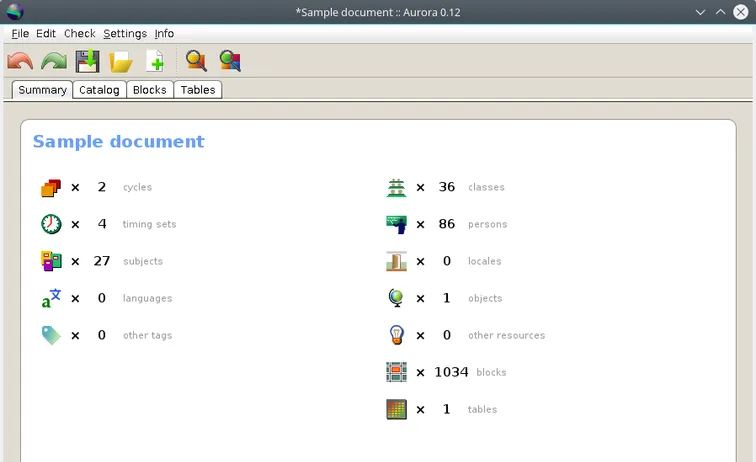Viewport: 756px width, 462px height.
Task: Open the Settings menu
Action: (x=125, y=33)
